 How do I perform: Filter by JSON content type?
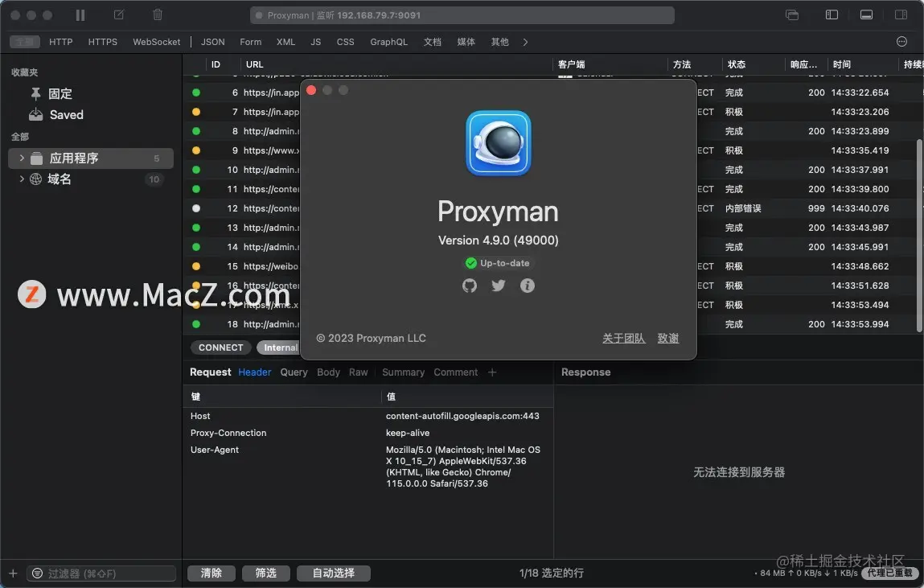[213, 42]
